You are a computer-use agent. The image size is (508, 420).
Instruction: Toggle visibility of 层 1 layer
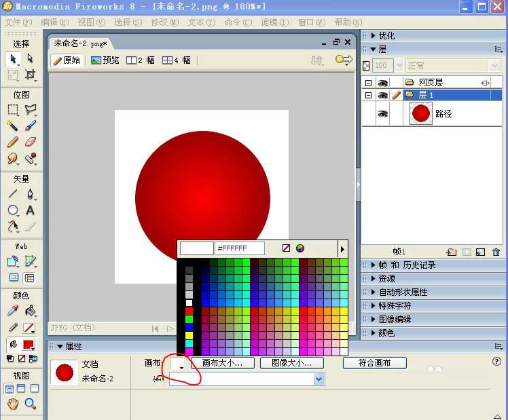[x=383, y=96]
